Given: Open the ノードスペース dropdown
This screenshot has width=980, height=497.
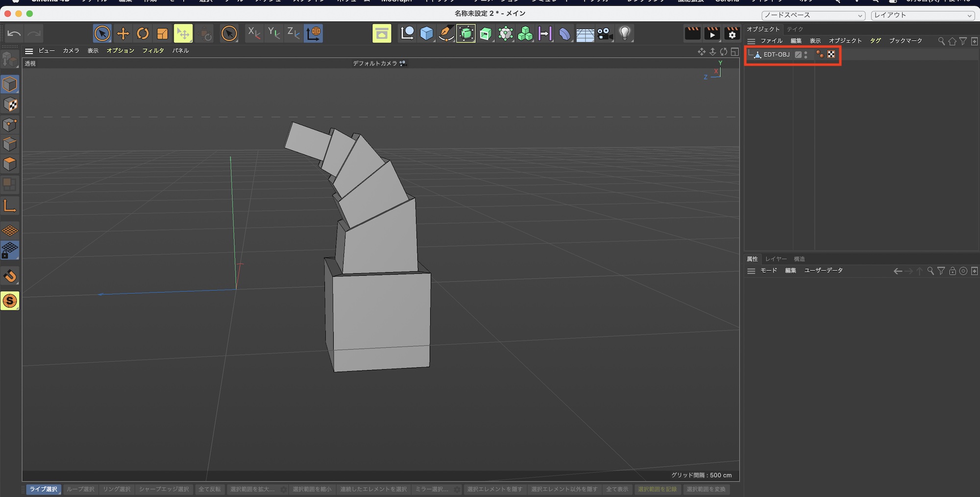Looking at the screenshot, I should tap(813, 15).
